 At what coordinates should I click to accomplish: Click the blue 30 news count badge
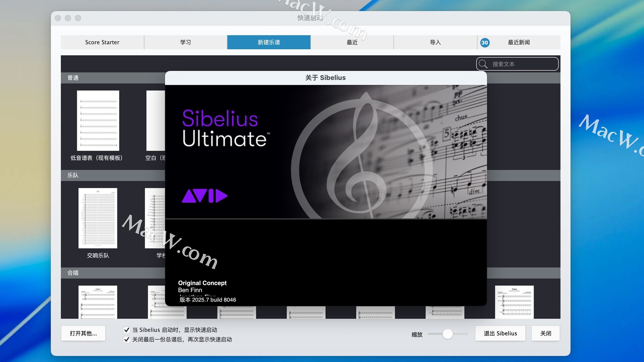click(x=485, y=43)
